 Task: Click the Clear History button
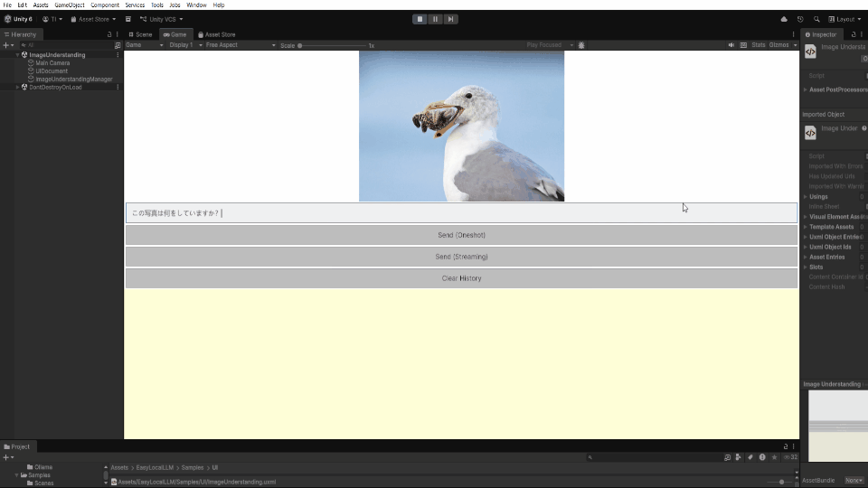tap(462, 278)
